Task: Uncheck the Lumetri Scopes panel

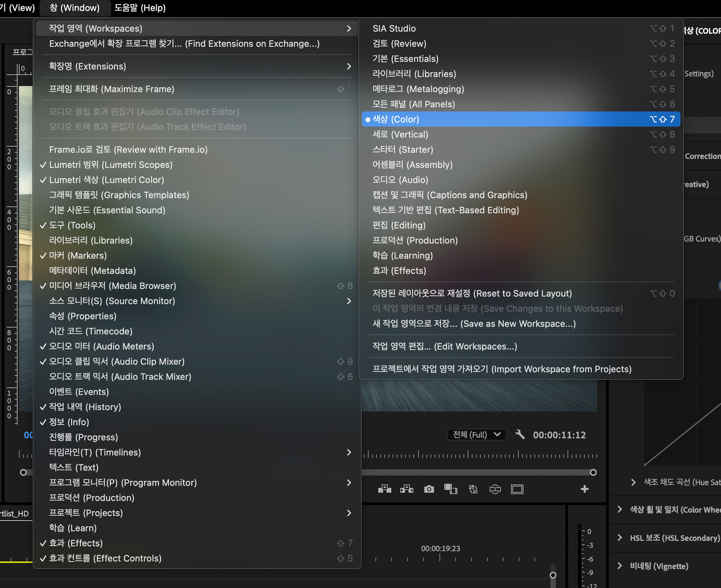Action: tap(111, 165)
